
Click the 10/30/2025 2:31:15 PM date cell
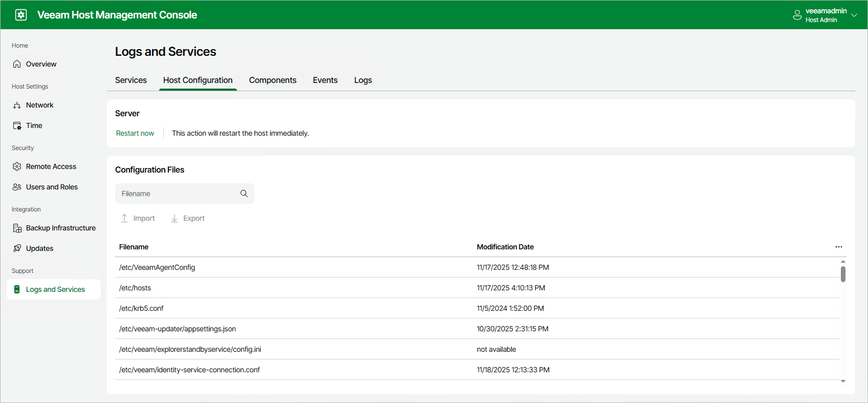tap(513, 329)
